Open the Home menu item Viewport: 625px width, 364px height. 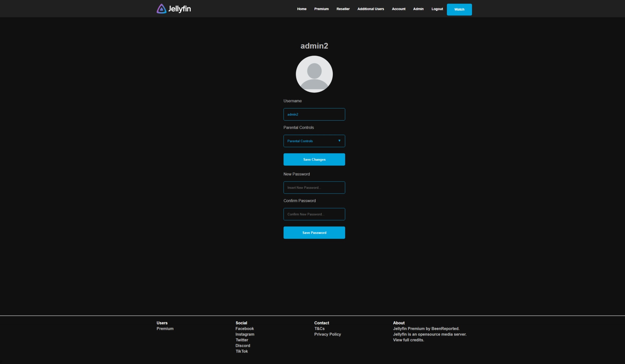click(x=301, y=9)
